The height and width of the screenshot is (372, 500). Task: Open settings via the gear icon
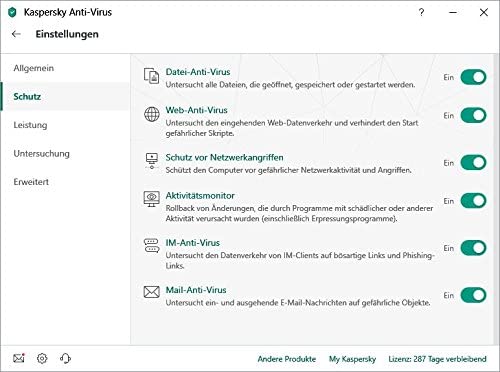pyautogui.click(x=42, y=358)
